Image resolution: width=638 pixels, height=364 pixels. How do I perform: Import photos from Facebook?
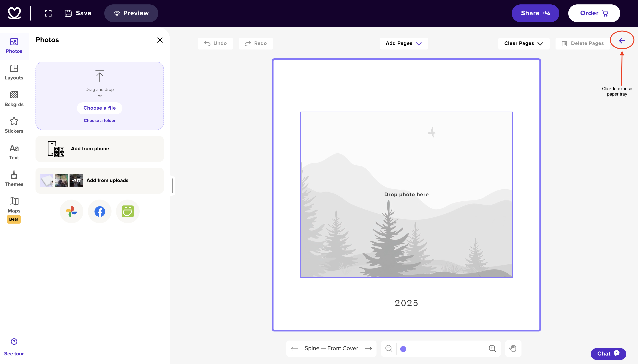click(99, 212)
